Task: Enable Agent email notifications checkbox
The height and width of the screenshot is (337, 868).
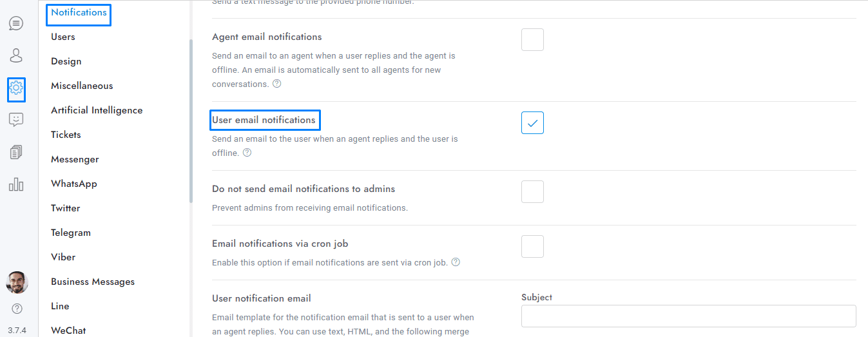Action: point(532,40)
